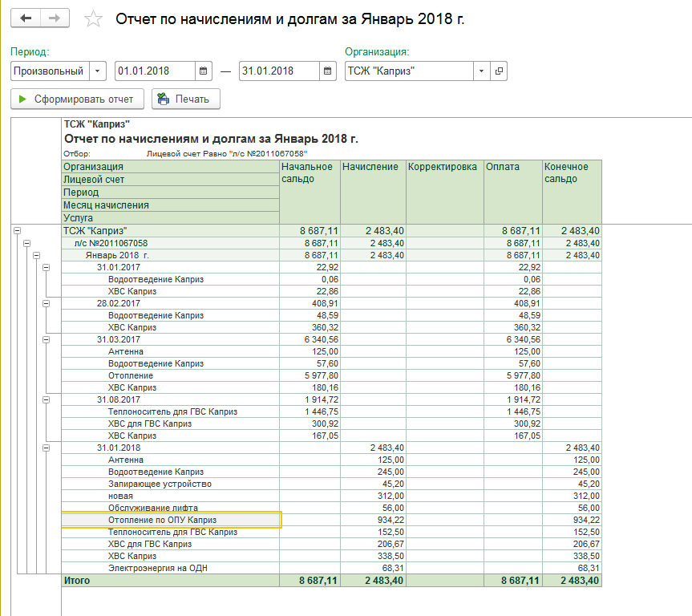Add report to favorites with star icon
The height and width of the screenshot is (616, 692).
94,19
